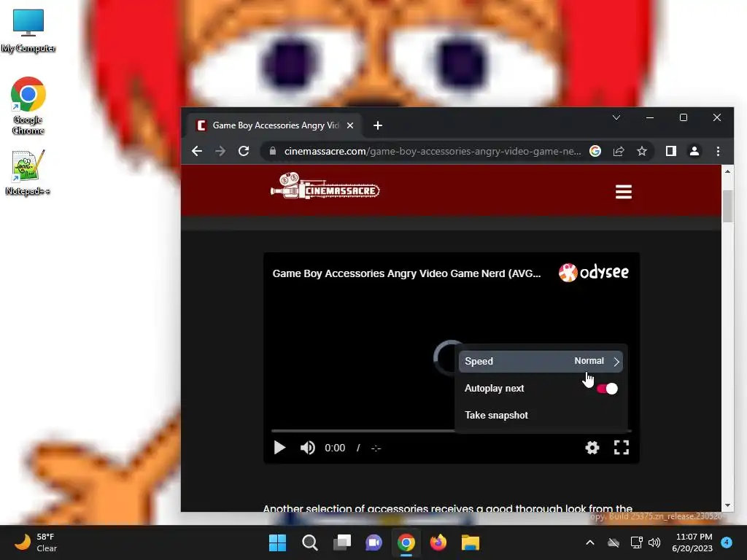Open Chrome three-dot menu
The height and width of the screenshot is (560, 747).
tap(718, 152)
